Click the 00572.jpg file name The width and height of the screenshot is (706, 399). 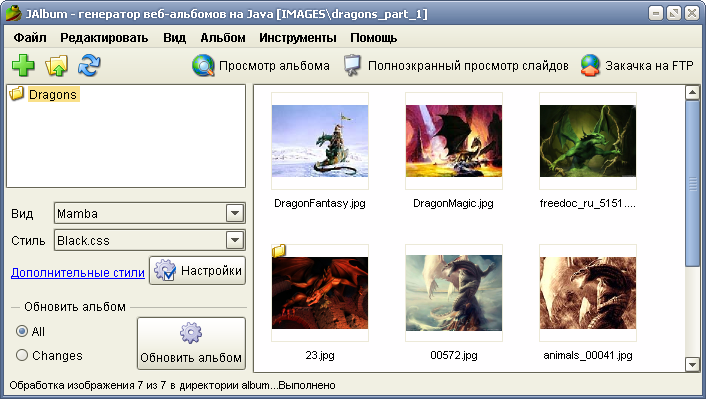pos(454,355)
